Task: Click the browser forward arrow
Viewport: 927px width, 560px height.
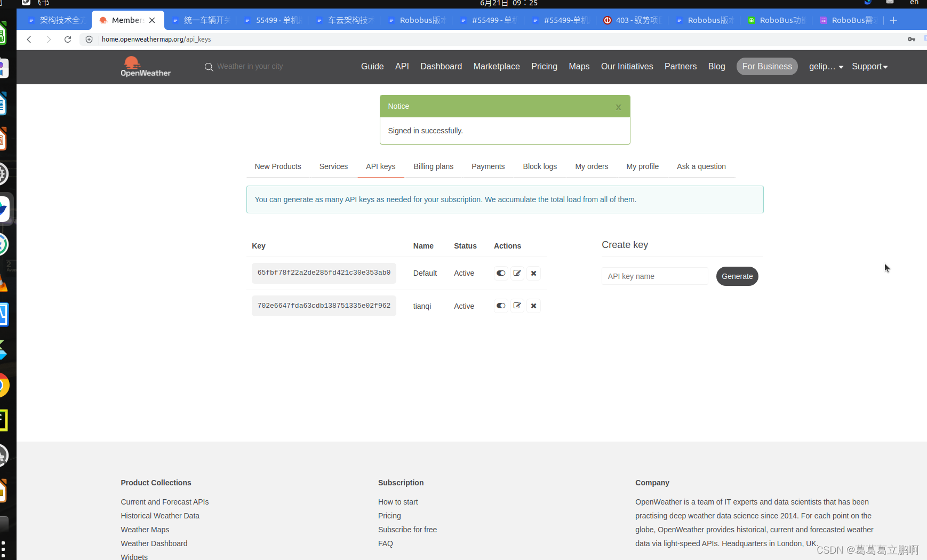Action: tap(49, 39)
